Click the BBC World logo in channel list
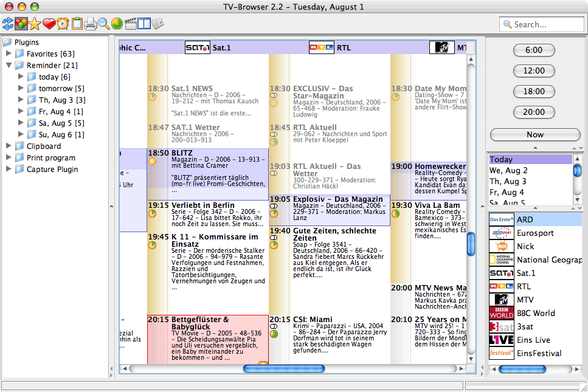Screen dimensions: 588x392 click(502, 314)
